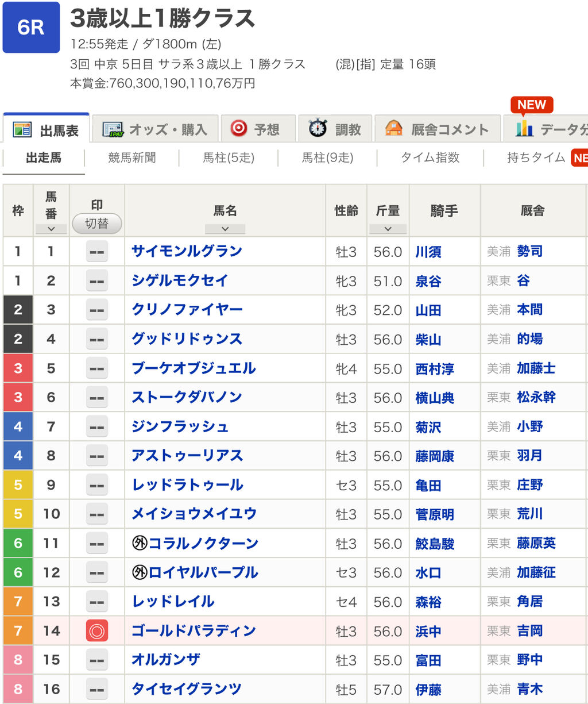Open mark selector for ストークダバノン
This screenshot has width=588, height=704.
click(97, 398)
